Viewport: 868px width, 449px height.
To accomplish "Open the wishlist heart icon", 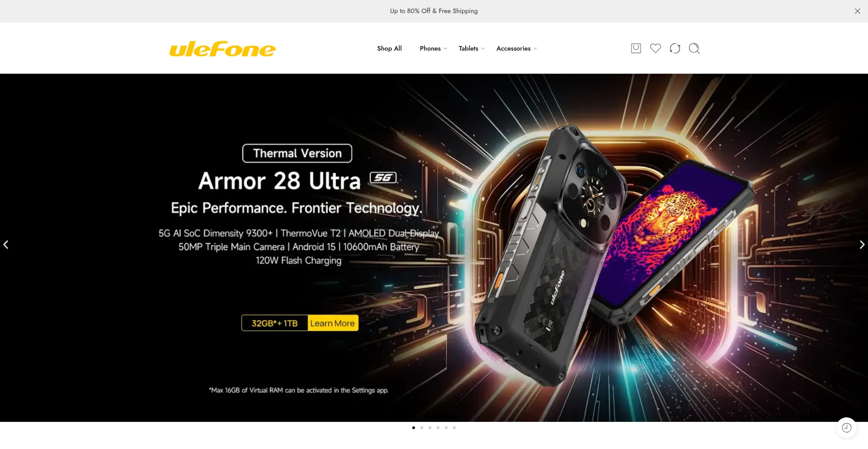I will (x=655, y=48).
